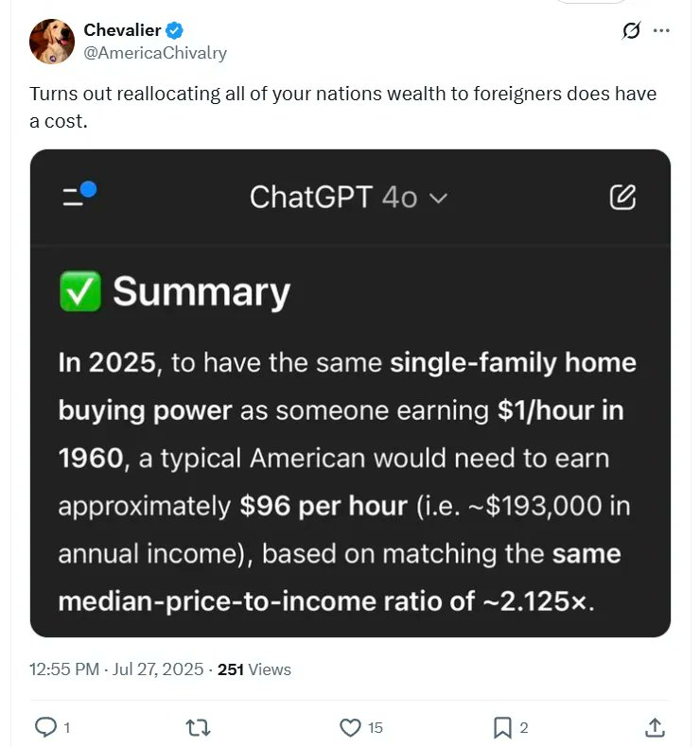Click the green checkmark next to Summary
This screenshot has height=747, width=700.
[x=79, y=292]
